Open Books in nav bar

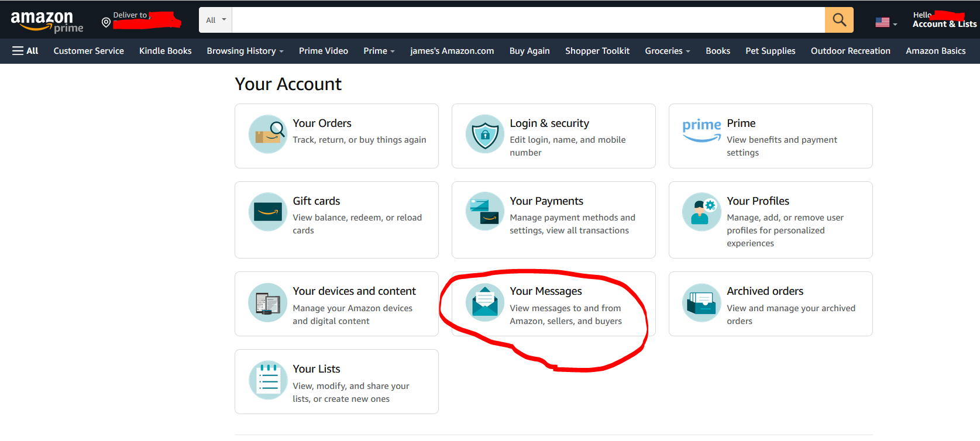click(x=718, y=51)
